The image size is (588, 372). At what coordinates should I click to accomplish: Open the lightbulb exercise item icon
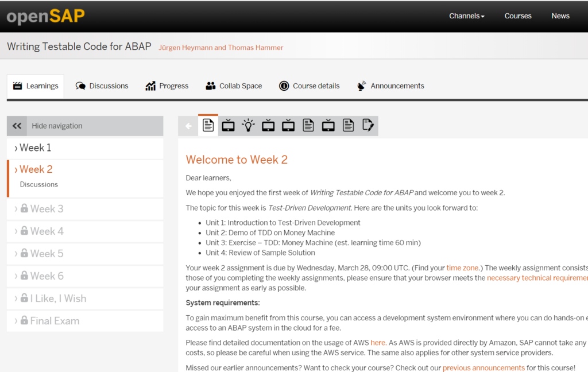click(248, 125)
